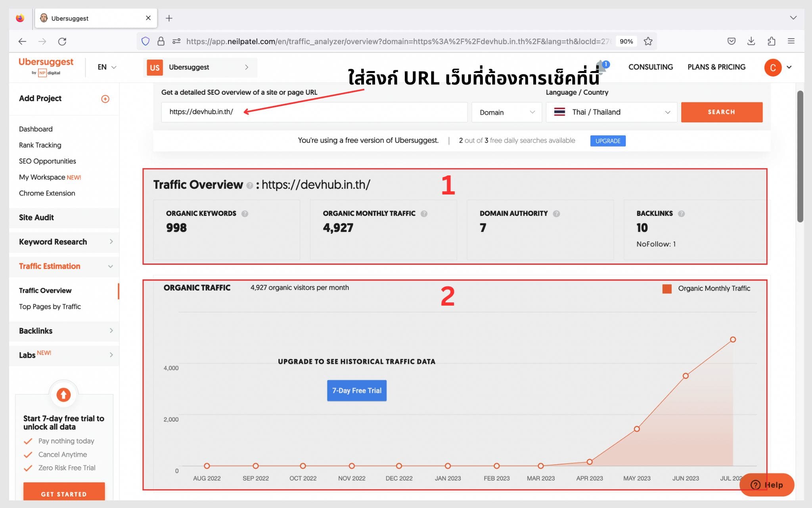Open the site permissions icon in address bar
812x508 pixels.
point(176,41)
